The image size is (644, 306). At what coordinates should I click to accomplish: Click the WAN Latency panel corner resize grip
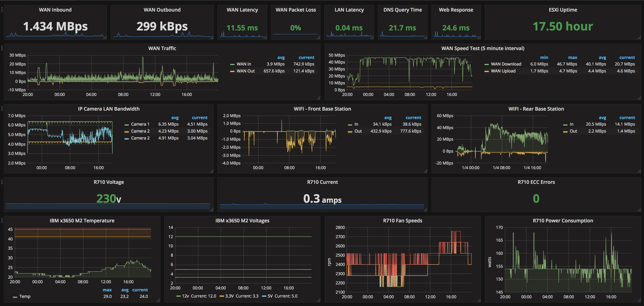(x=265, y=38)
